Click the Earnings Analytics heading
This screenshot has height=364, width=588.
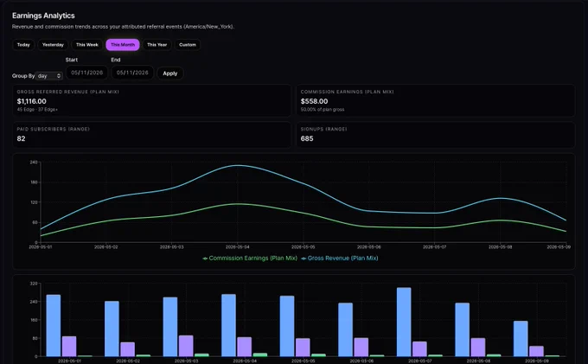pyautogui.click(x=43, y=16)
